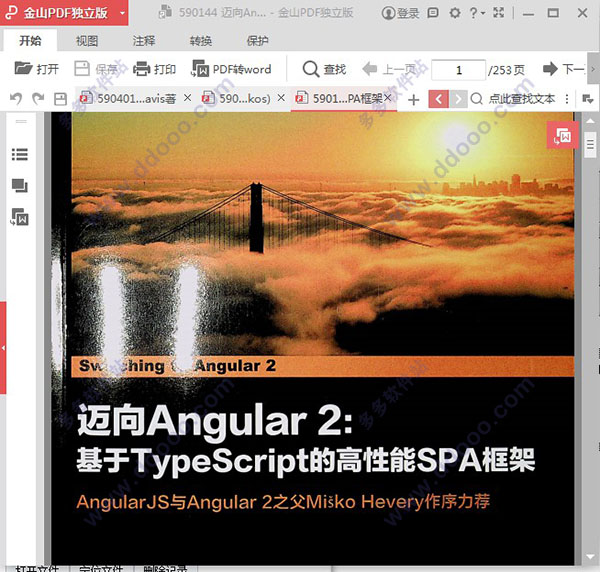600x572 pixels.
Task: Click the scrollbar down arrow
Action: click(x=590, y=557)
